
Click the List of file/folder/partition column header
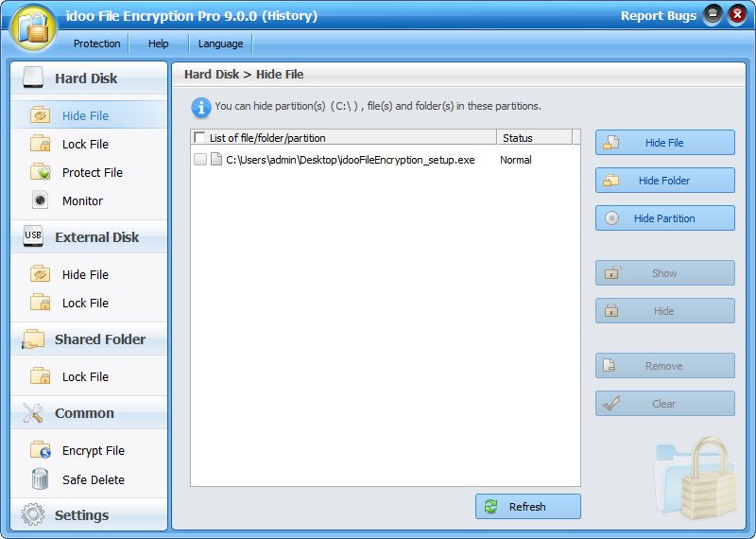[x=343, y=137]
